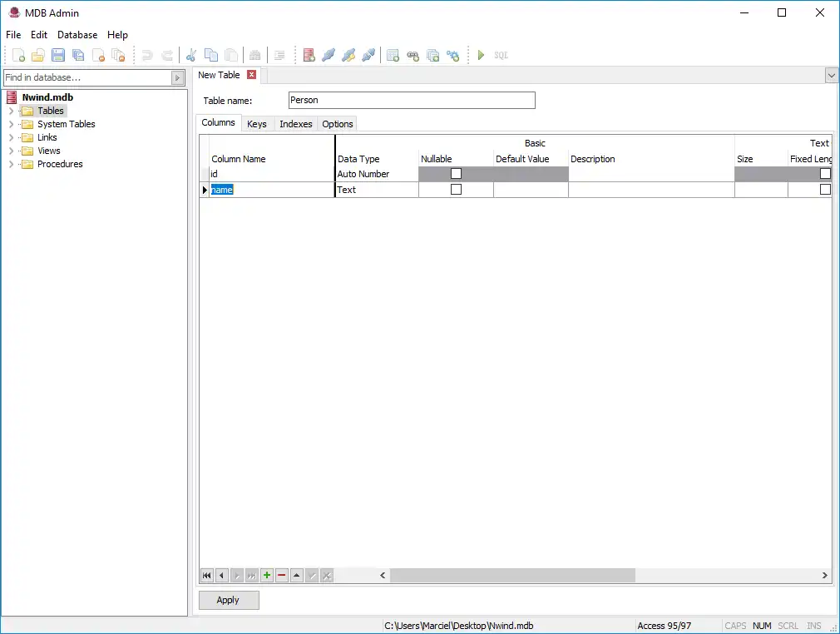Switch to the Indexes tab

[x=295, y=124]
